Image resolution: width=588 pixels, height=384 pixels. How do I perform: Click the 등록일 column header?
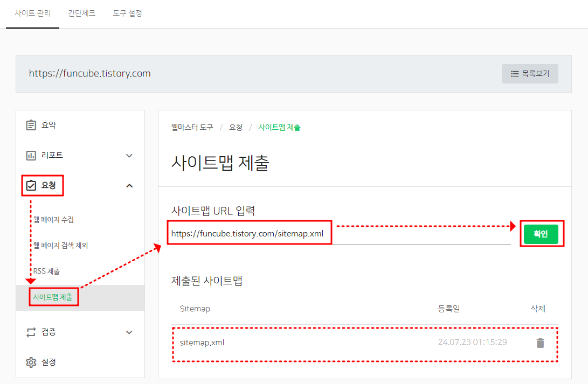(449, 309)
